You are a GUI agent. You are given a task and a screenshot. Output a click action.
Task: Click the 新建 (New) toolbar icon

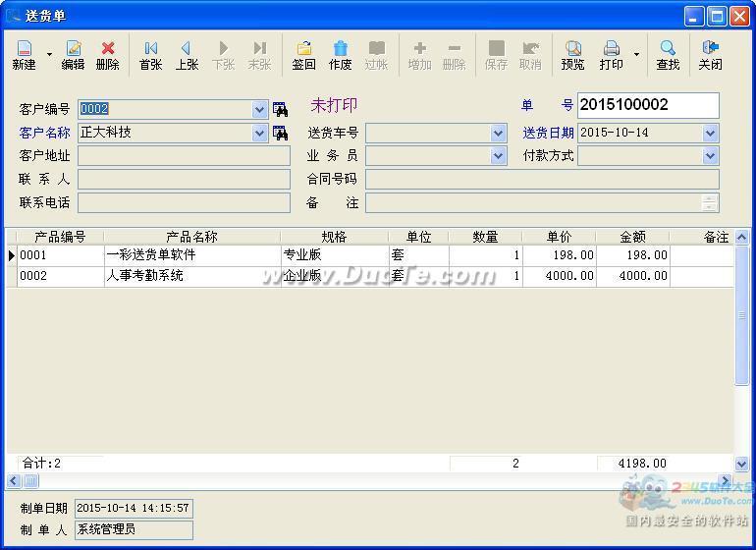tap(24, 55)
